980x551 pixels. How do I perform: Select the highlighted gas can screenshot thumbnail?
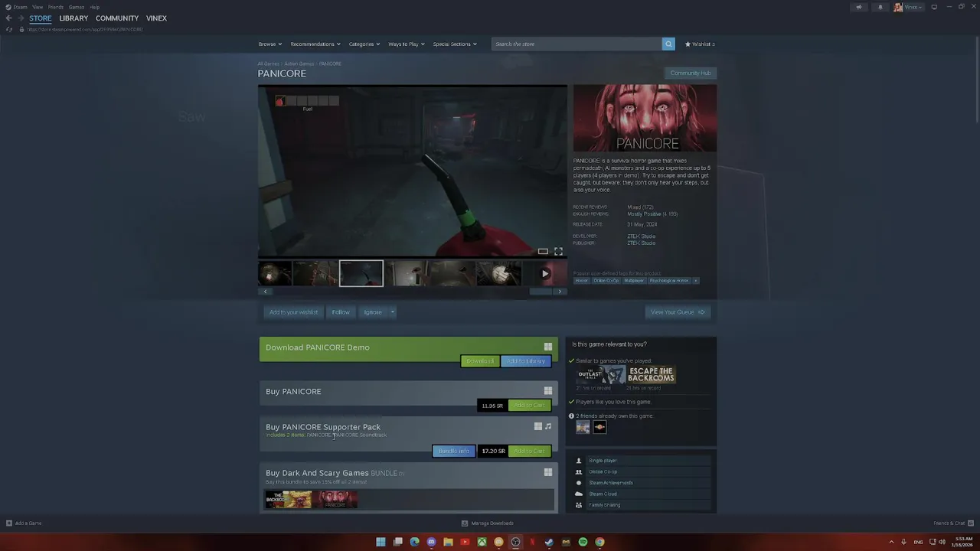(361, 273)
